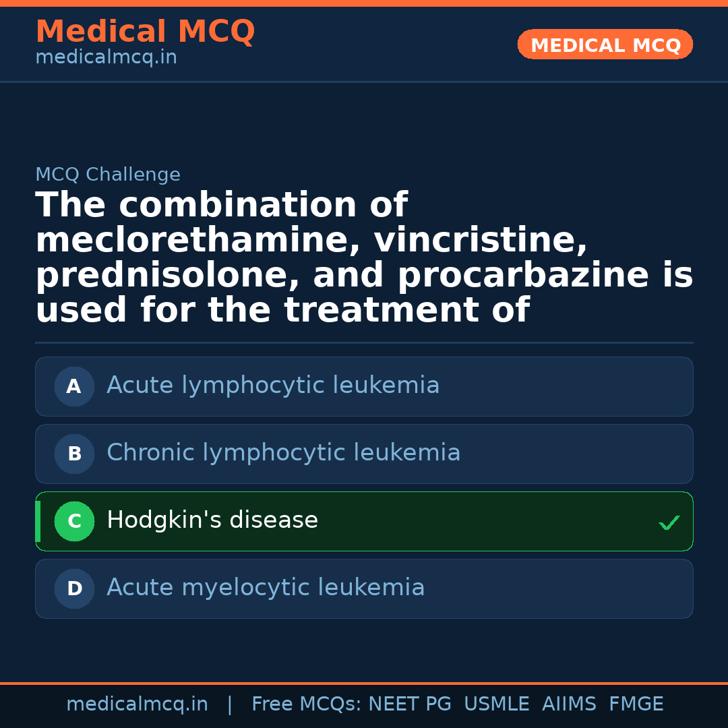Image resolution: width=728 pixels, height=728 pixels.
Task: Click the question text about meclorethamine combination
Action: (x=364, y=257)
